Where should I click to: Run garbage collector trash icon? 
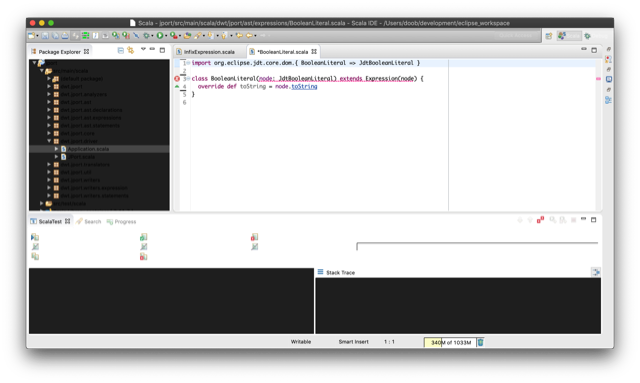click(x=480, y=342)
